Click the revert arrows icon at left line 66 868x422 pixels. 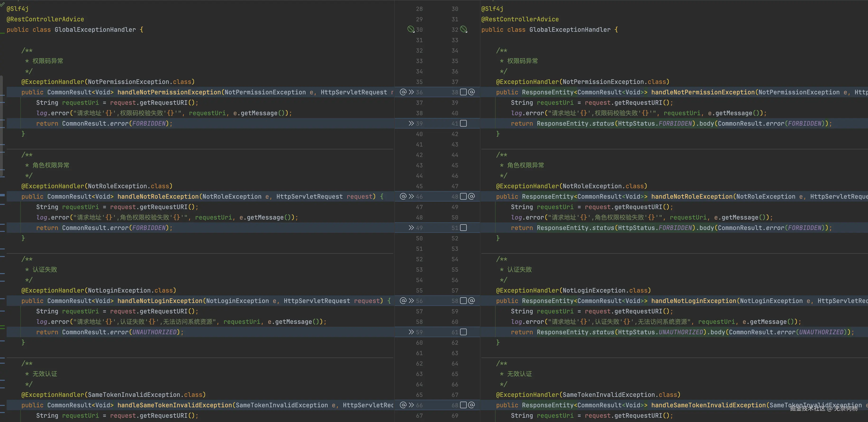[x=411, y=405]
